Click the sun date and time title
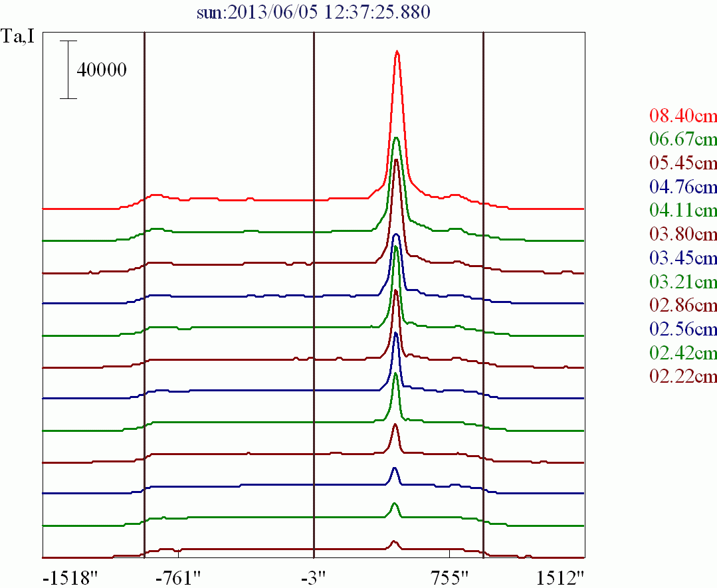The image size is (717, 588). [x=314, y=13]
